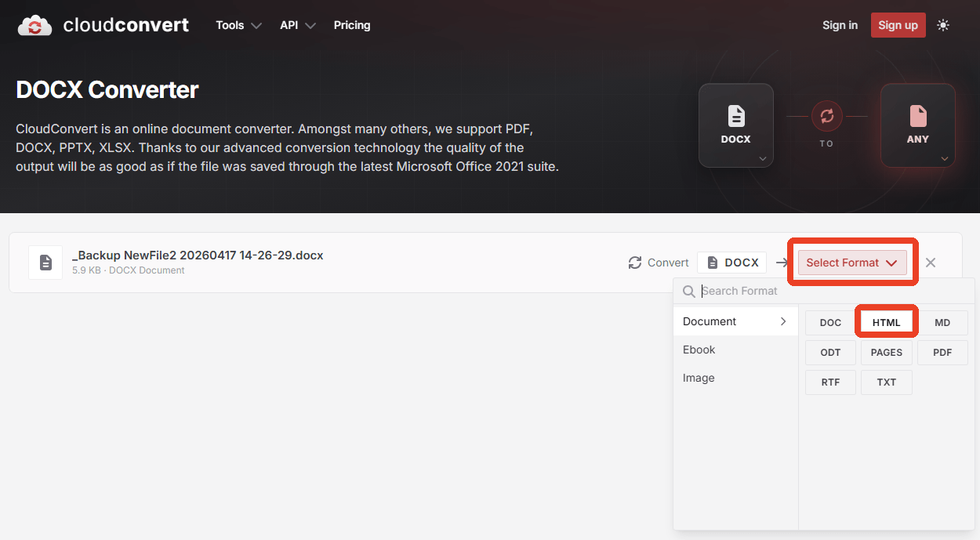Expand Document category chevron arrow
Screen dimensions: 980x540
(782, 321)
